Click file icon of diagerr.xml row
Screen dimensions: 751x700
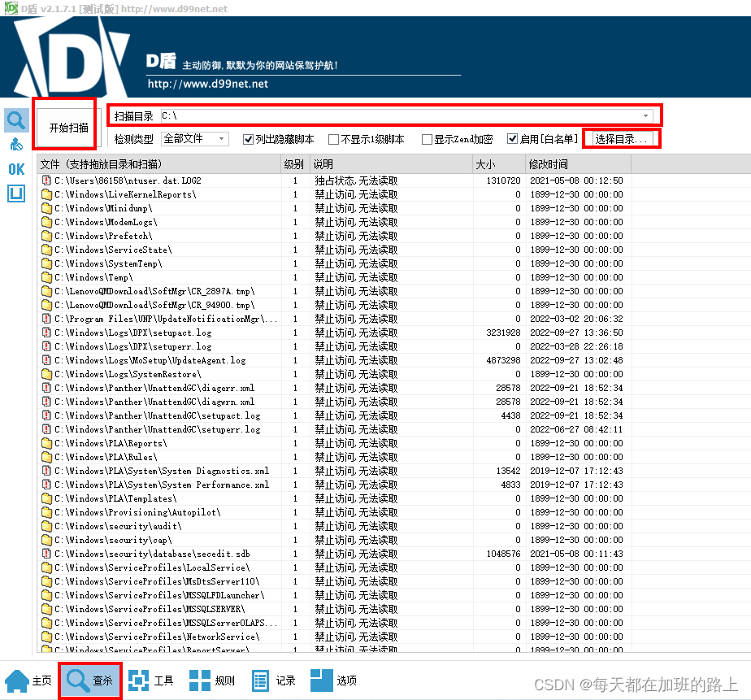pyautogui.click(x=46, y=388)
